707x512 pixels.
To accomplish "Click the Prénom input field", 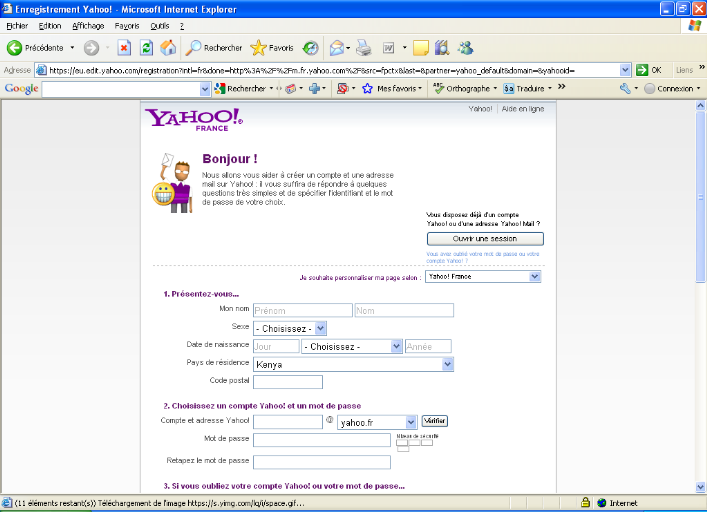I will pyautogui.click(x=303, y=311).
